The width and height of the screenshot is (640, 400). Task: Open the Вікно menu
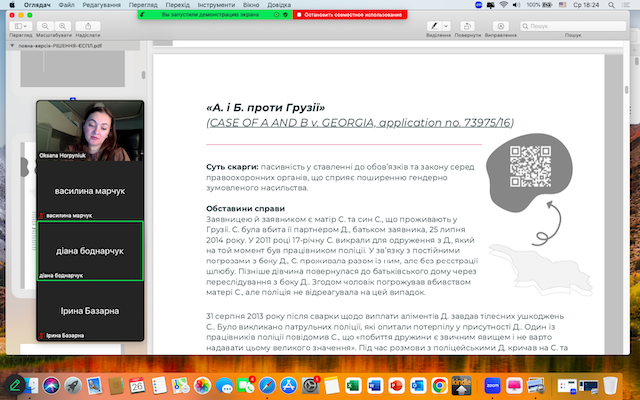(x=251, y=5)
